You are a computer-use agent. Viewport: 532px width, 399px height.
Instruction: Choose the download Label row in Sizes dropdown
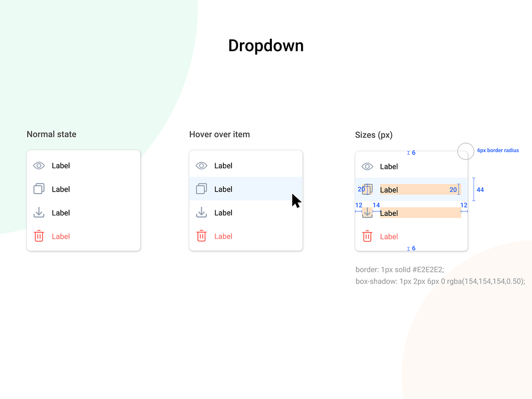[x=389, y=213]
